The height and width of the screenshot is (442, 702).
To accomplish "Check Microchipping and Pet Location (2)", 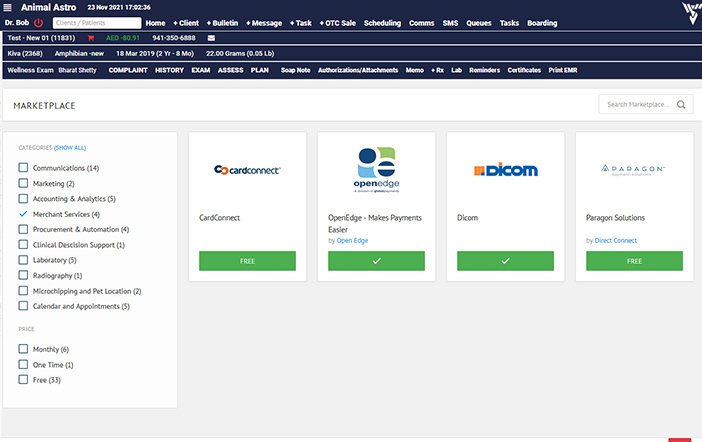I will tap(23, 291).
